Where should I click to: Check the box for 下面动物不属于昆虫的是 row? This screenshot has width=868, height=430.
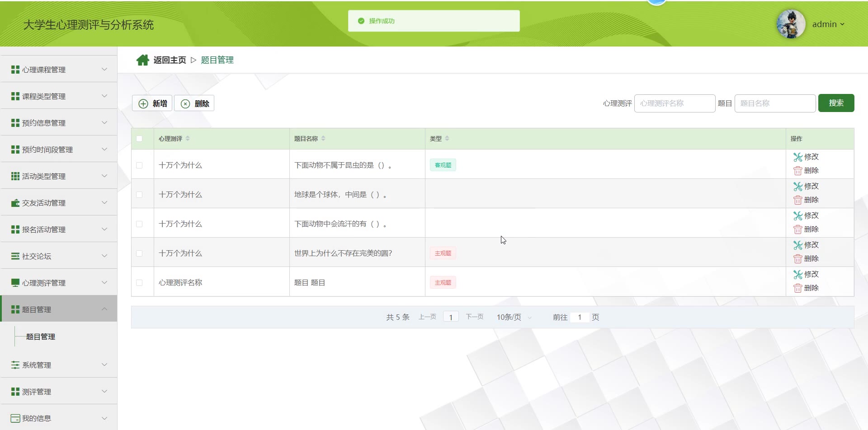[x=139, y=165]
